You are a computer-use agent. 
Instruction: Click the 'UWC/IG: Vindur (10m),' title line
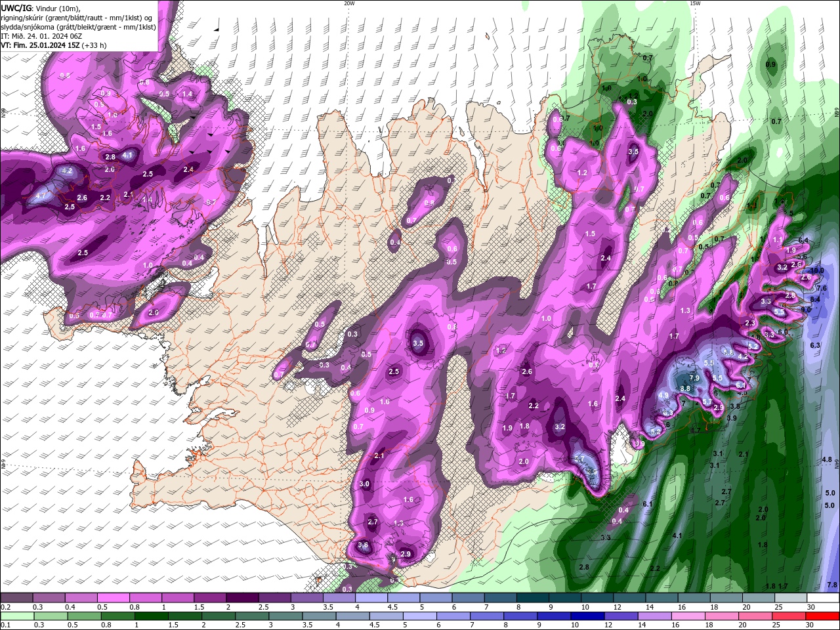tap(40, 8)
